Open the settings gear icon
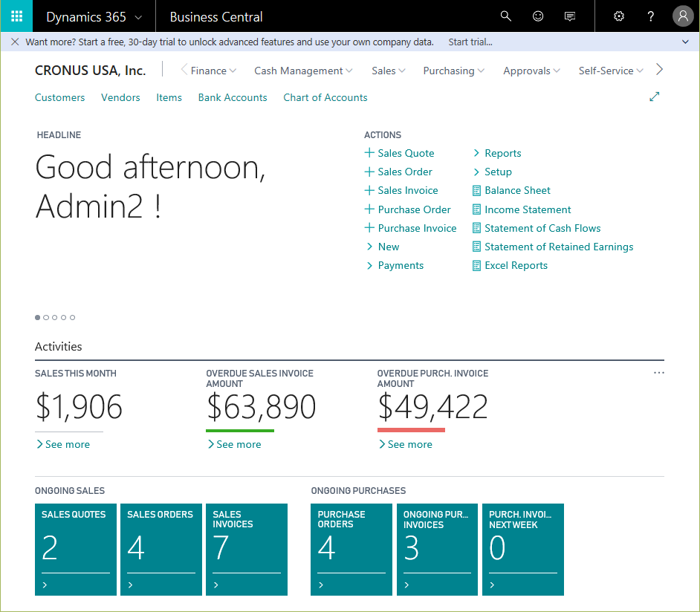 point(619,16)
